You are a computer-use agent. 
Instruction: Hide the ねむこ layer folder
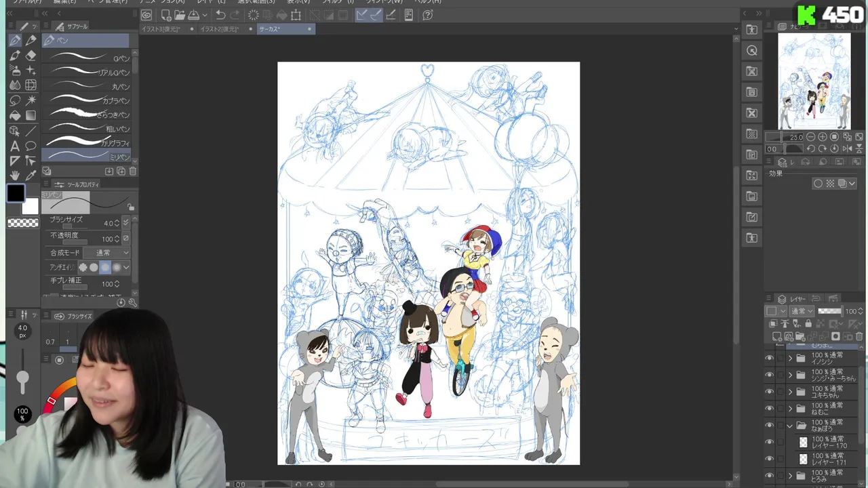[769, 409]
